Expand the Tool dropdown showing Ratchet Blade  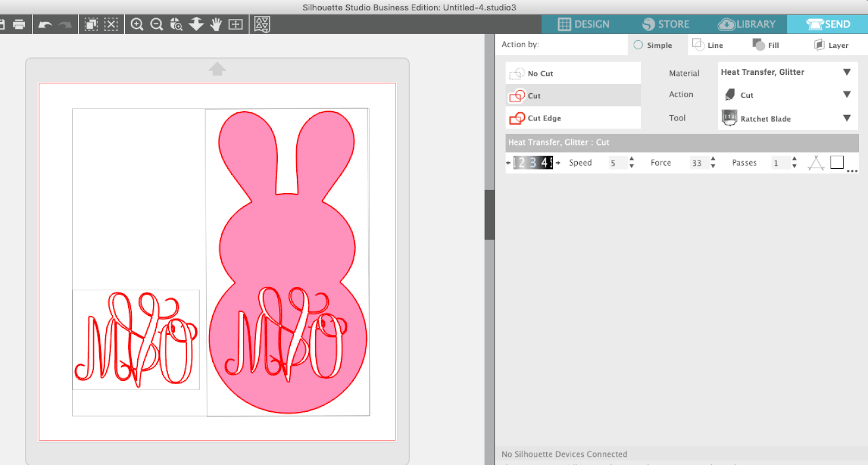(847, 118)
